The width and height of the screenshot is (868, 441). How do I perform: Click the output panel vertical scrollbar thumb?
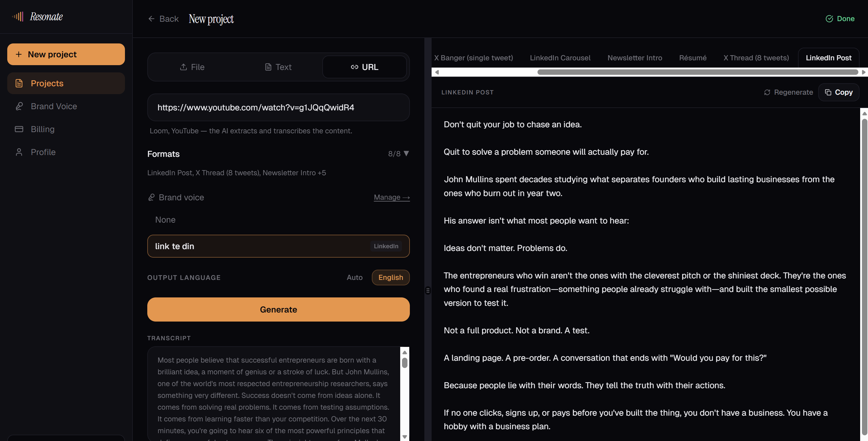(864, 276)
